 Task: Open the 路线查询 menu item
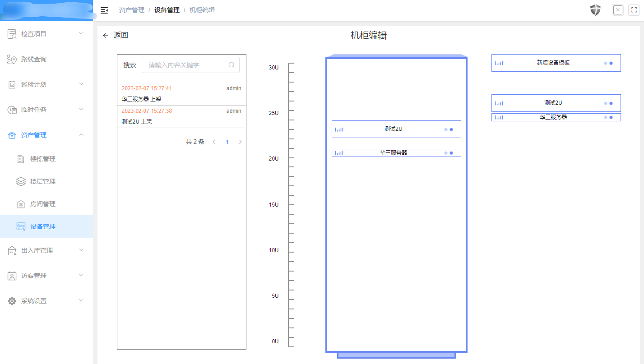46,59
